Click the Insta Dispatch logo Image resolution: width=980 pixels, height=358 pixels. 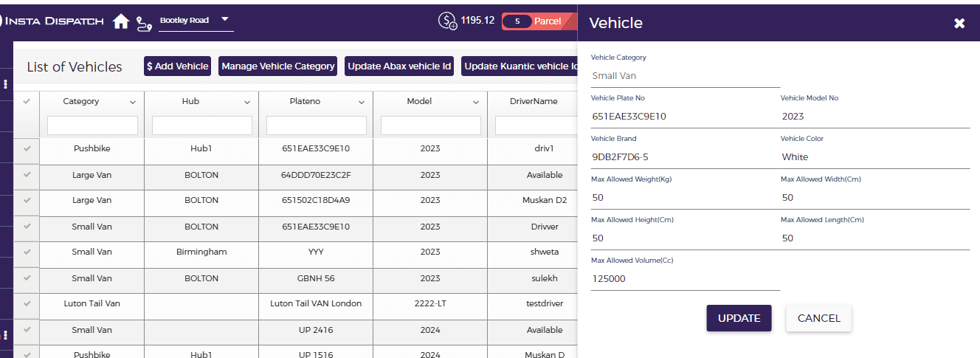point(52,21)
